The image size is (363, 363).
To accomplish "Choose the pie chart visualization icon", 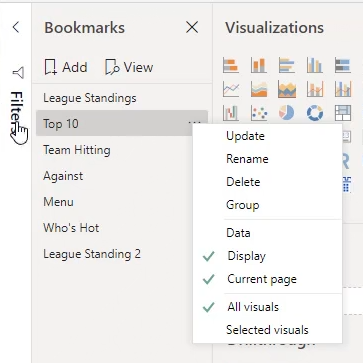I will point(287,113).
